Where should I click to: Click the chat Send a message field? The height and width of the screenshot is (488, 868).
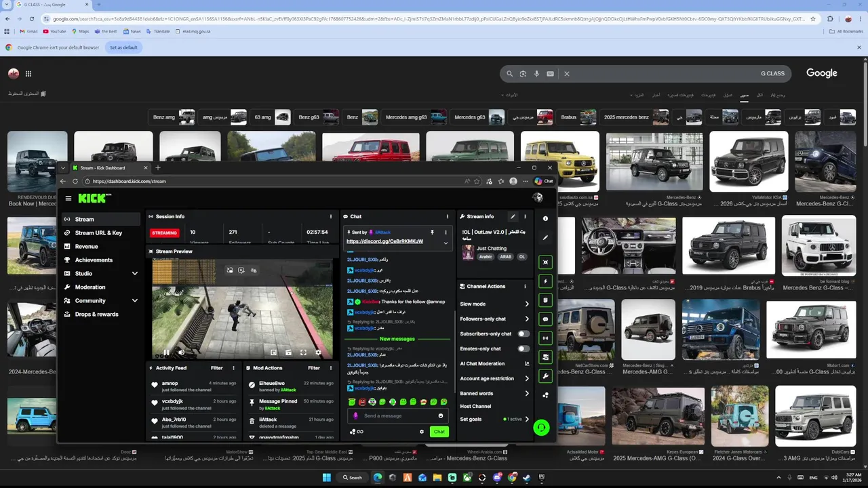[398, 416]
